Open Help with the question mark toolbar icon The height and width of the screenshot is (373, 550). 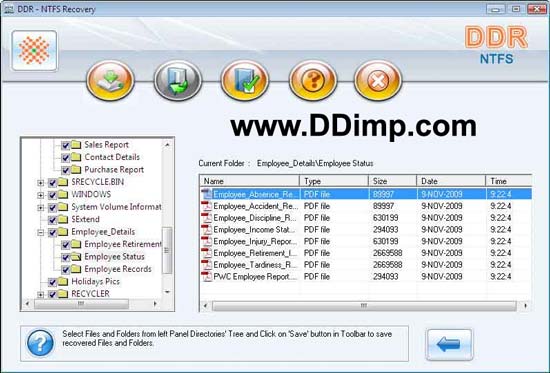point(313,80)
